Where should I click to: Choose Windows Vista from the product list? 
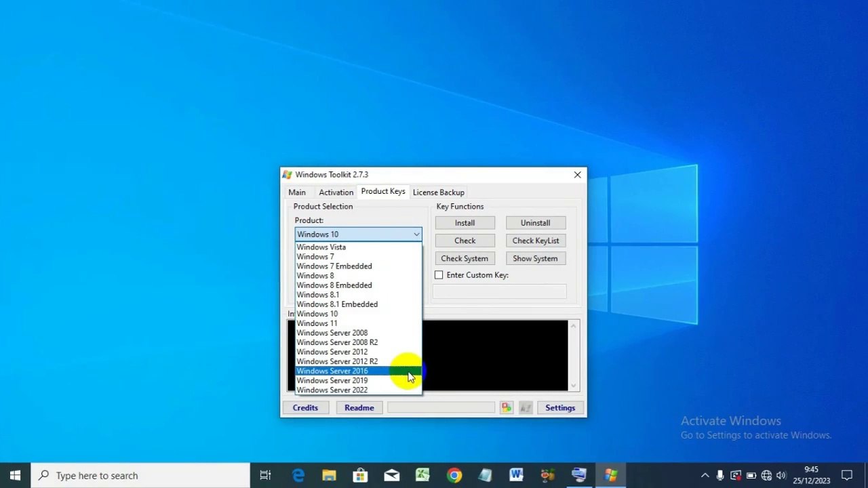click(358, 247)
